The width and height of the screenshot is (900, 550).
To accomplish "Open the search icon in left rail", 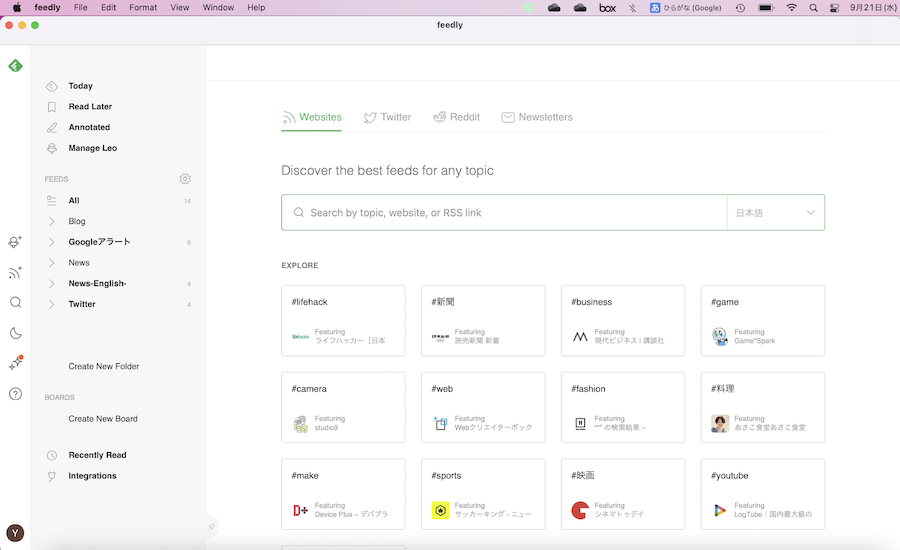I will pyautogui.click(x=15, y=302).
